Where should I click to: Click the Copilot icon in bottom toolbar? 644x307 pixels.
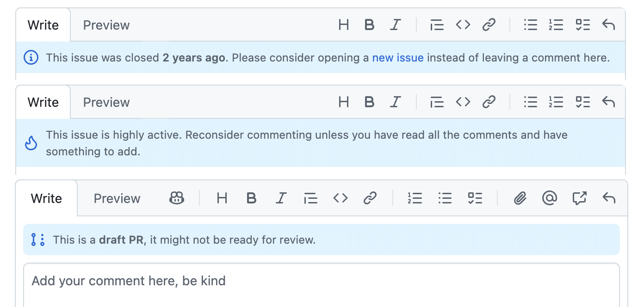pyautogui.click(x=177, y=198)
